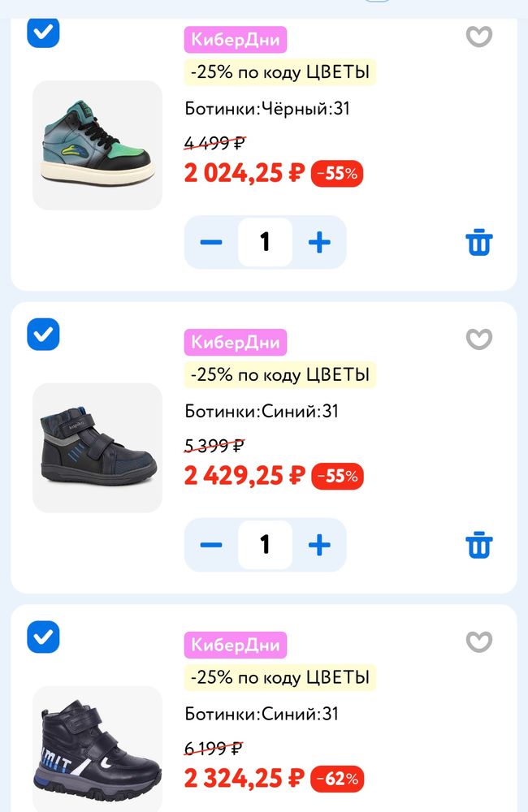This screenshot has width=528, height=812.
Task: Uncheck the first item's selection checkbox
Action: coord(42,33)
